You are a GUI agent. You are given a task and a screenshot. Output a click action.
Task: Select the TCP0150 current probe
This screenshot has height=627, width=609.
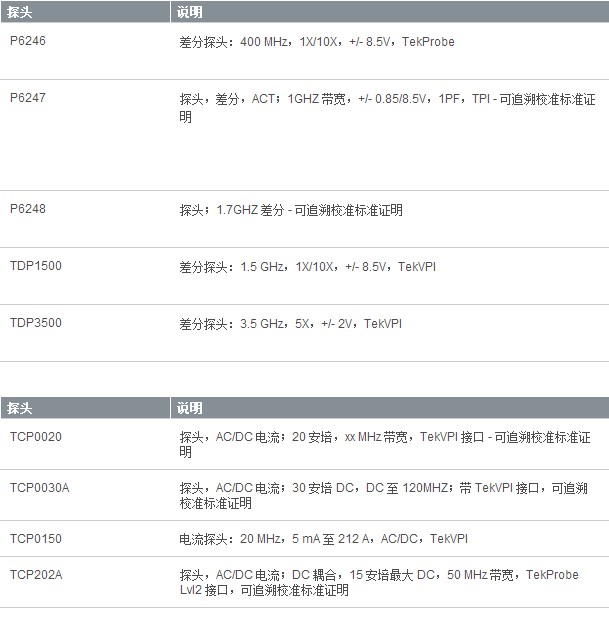(x=36, y=539)
